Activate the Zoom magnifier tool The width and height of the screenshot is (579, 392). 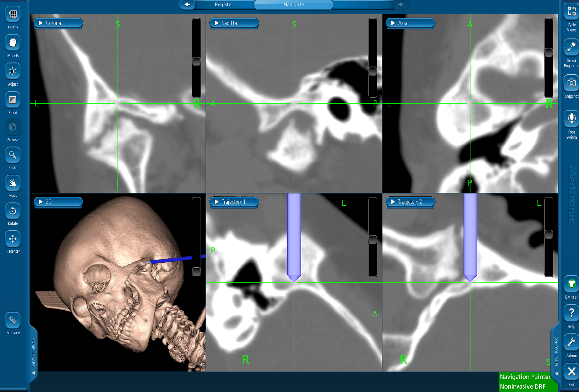point(13,155)
